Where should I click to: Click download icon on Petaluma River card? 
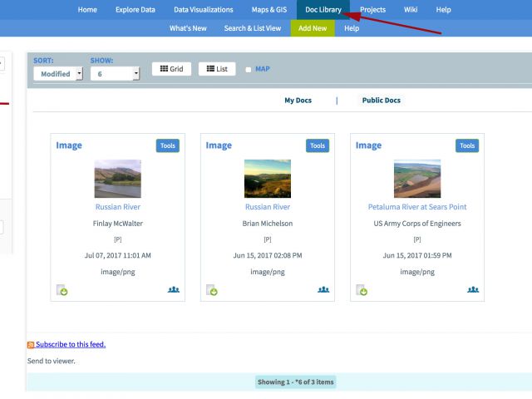362,290
